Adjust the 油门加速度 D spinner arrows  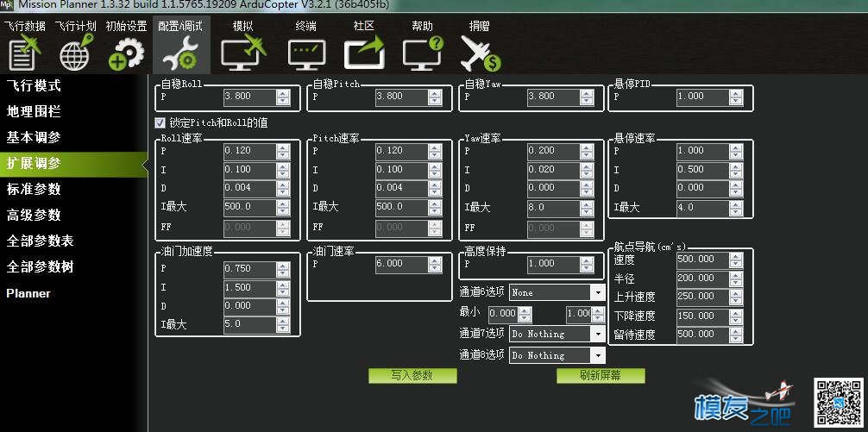(283, 306)
